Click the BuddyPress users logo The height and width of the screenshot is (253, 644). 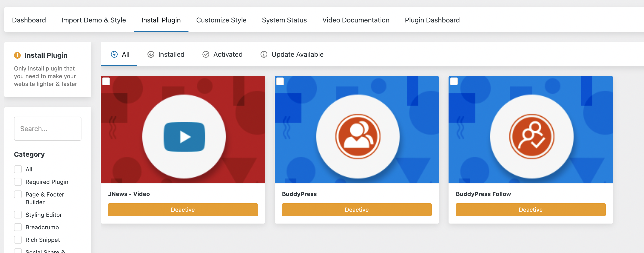pos(358,137)
